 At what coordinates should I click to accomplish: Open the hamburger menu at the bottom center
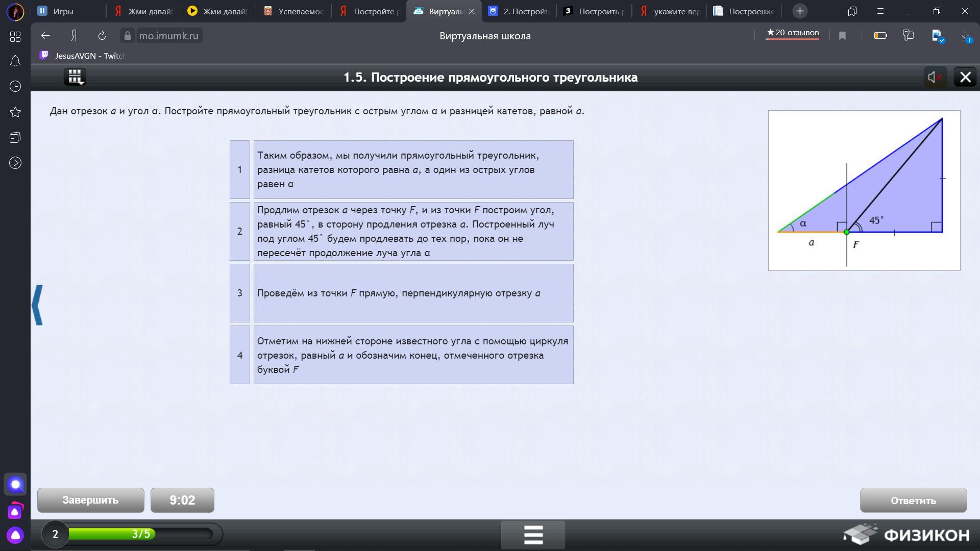point(533,535)
